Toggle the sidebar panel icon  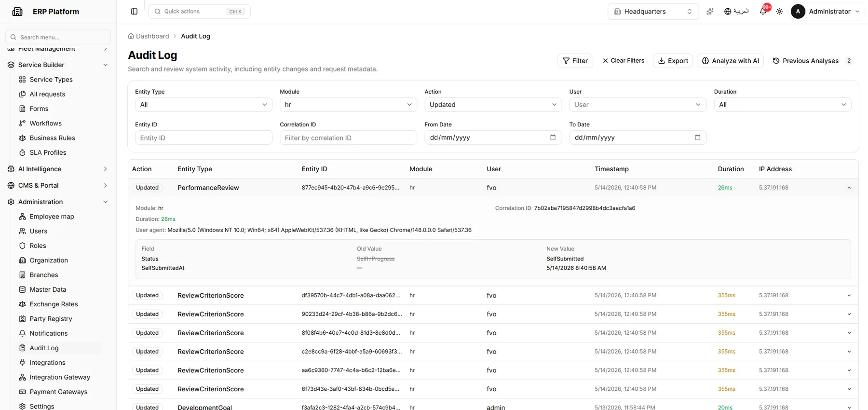point(134,12)
